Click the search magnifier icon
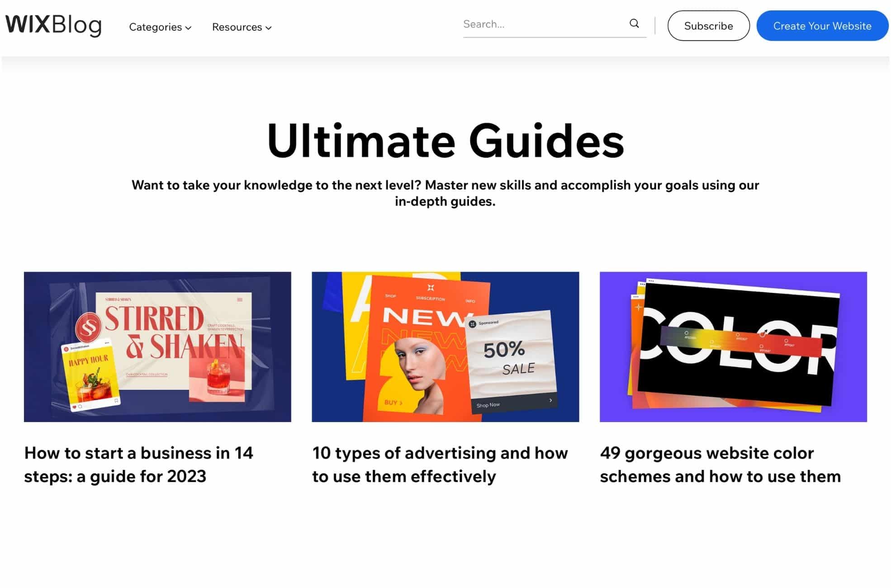 634,23
